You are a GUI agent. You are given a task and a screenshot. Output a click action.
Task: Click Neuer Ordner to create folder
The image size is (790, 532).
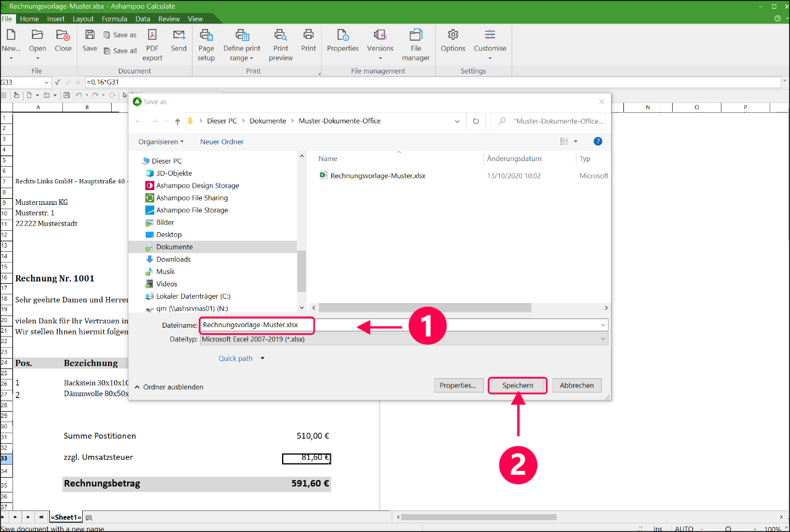222,141
